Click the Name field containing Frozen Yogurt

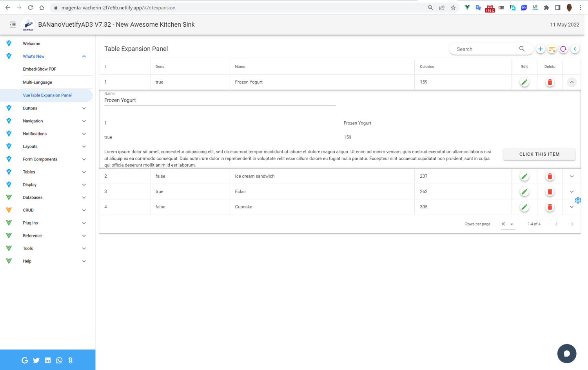(x=220, y=100)
